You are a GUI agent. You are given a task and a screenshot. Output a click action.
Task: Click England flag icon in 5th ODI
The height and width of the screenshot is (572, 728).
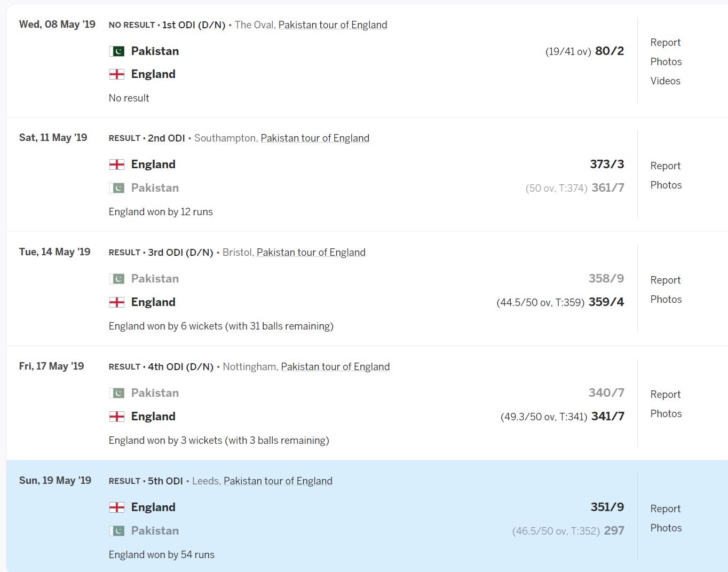[x=117, y=507]
